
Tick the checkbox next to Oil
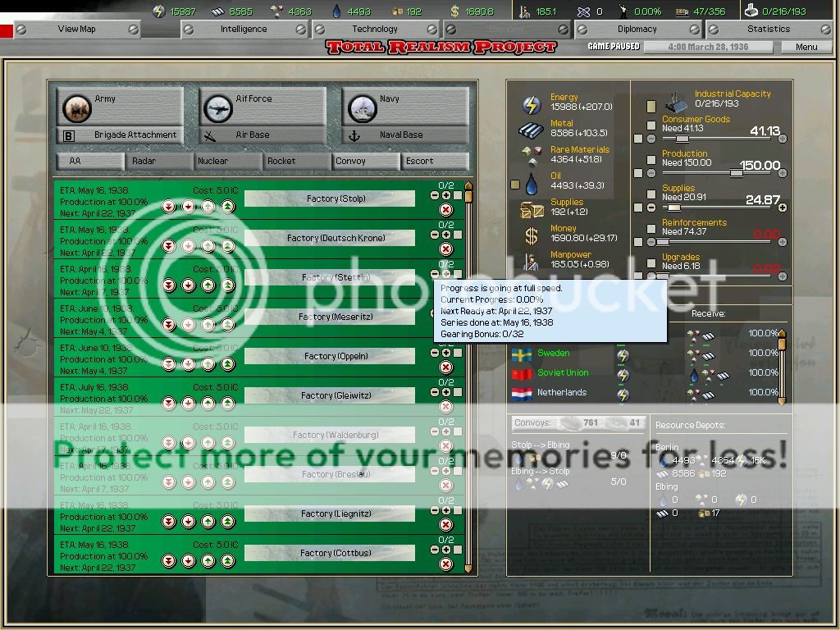tap(515, 185)
